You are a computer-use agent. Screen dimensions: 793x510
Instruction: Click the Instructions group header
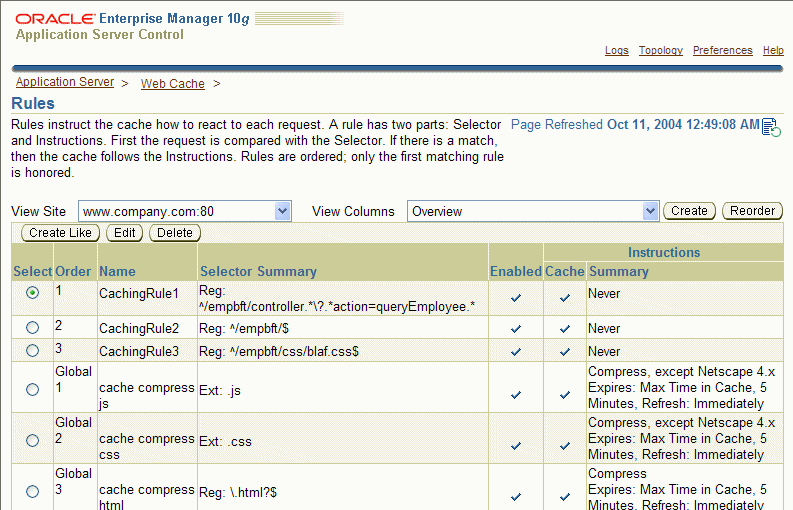(x=664, y=252)
